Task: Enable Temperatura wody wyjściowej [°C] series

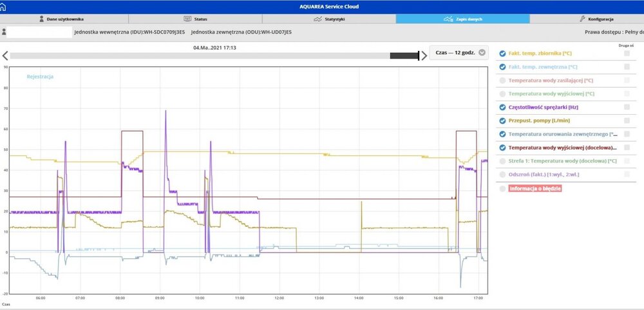Action: click(502, 93)
